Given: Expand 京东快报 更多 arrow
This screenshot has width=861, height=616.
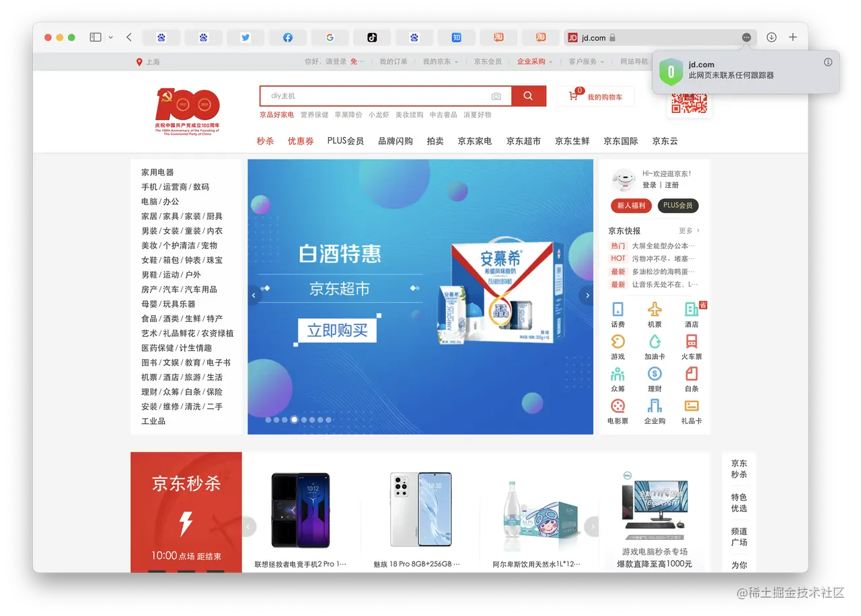Looking at the screenshot, I should click(x=689, y=231).
